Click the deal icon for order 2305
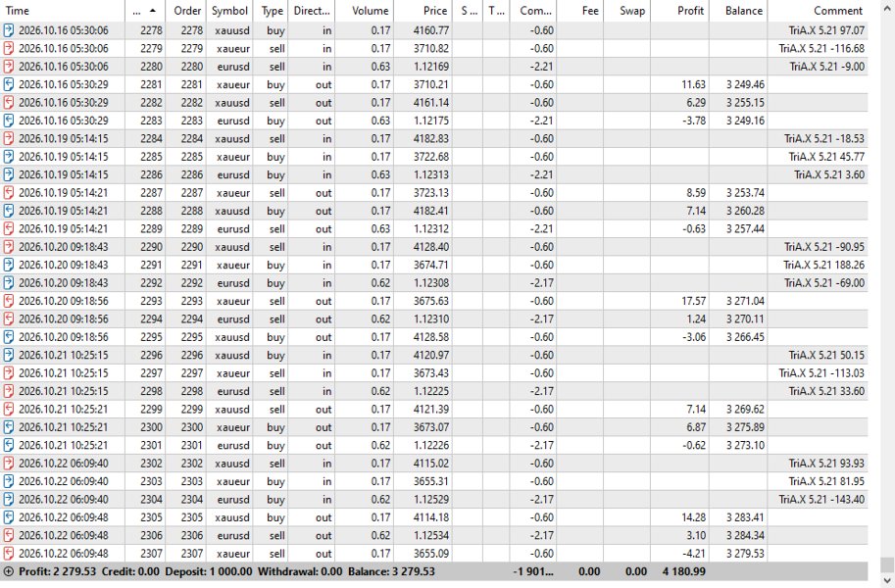 click(x=9, y=517)
